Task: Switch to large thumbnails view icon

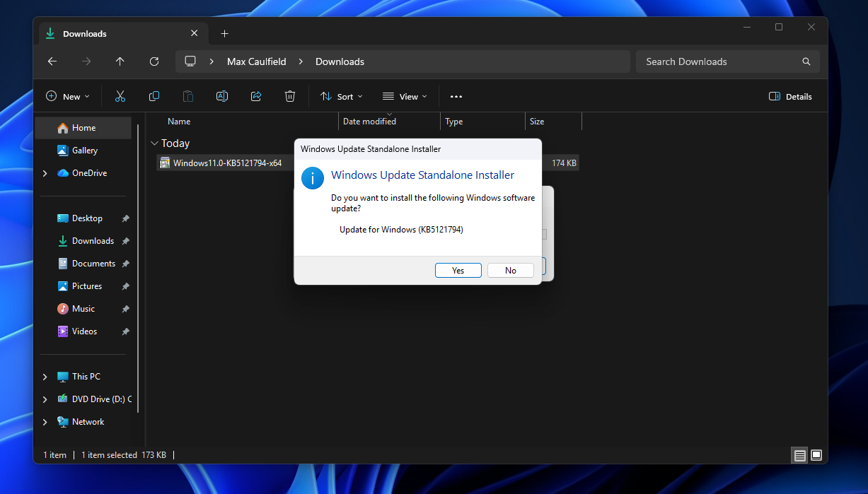Action: [x=816, y=456]
